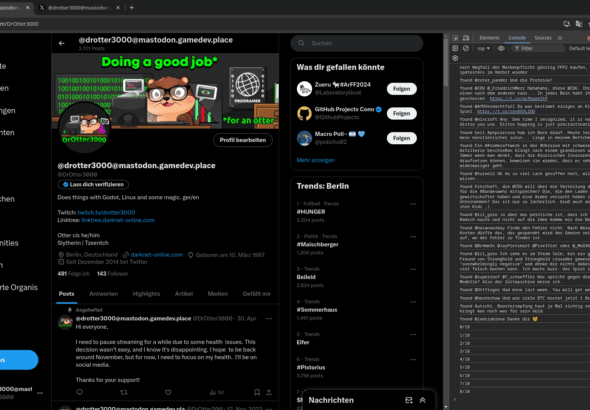This screenshot has height=410, width=590.
Task: Focus the Suchen search field
Action: 357,43
